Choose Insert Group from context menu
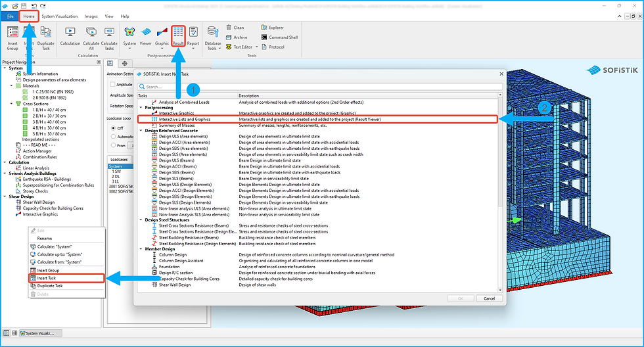Image resolution: width=644 pixels, height=347 pixels. point(66,270)
